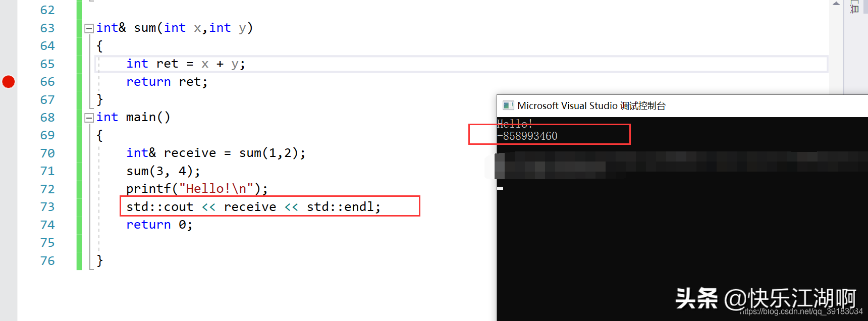Click the 'int main()' declaration

pos(133,117)
